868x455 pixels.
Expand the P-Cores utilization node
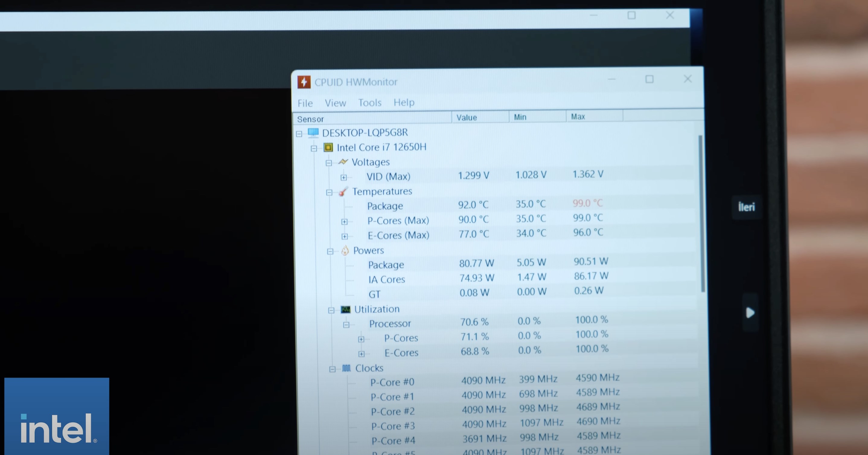361,339
